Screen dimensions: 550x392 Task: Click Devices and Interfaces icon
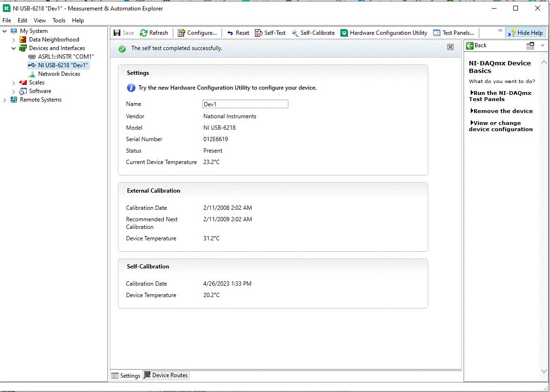coord(23,48)
